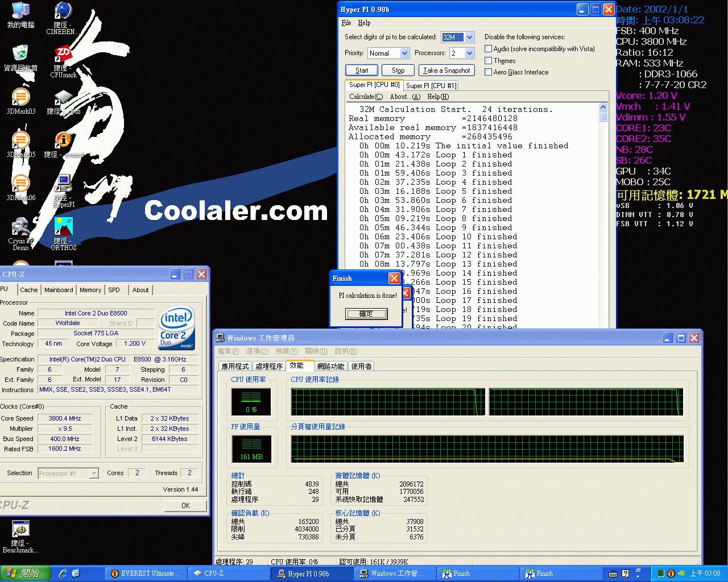
Task: Click the orange EVEREST tray icon
Action: point(671,573)
